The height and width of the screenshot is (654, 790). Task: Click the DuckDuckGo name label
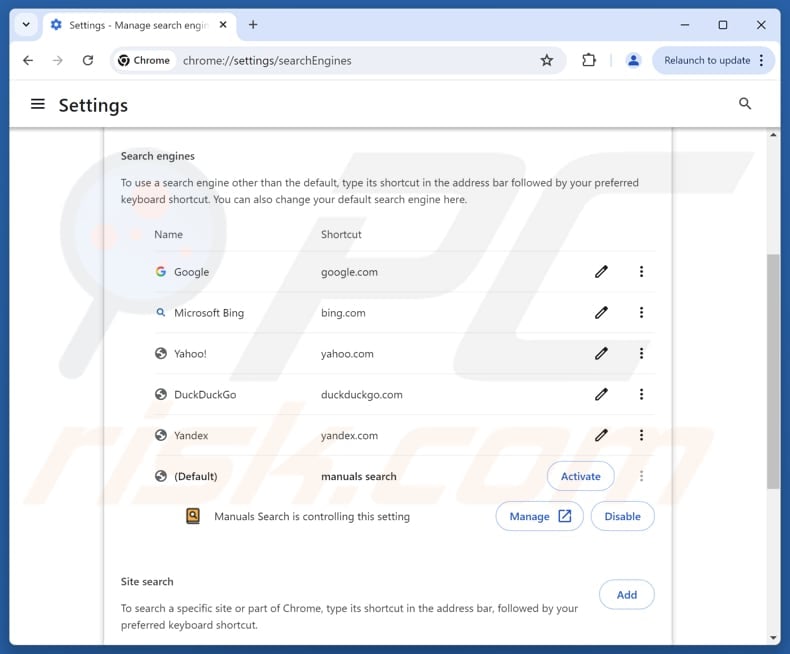[205, 395]
